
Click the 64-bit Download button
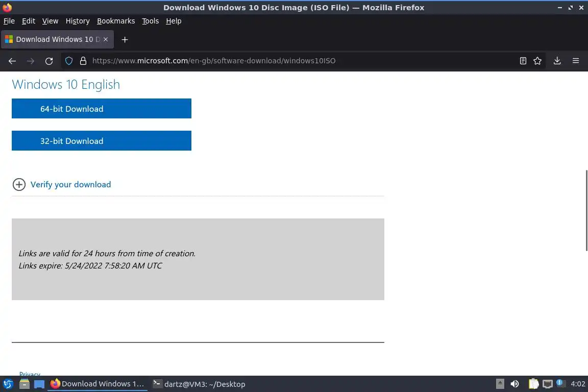tap(101, 108)
